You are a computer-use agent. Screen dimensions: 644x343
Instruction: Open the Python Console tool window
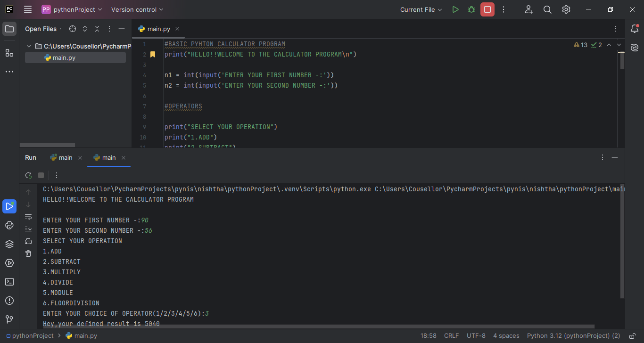tap(9, 225)
